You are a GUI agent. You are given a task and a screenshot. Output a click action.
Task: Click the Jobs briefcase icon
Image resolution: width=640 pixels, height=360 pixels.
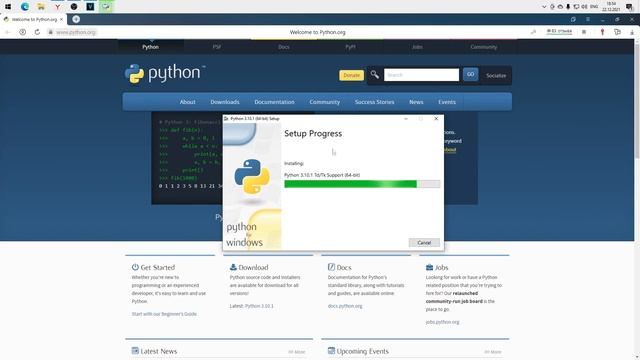point(429,267)
